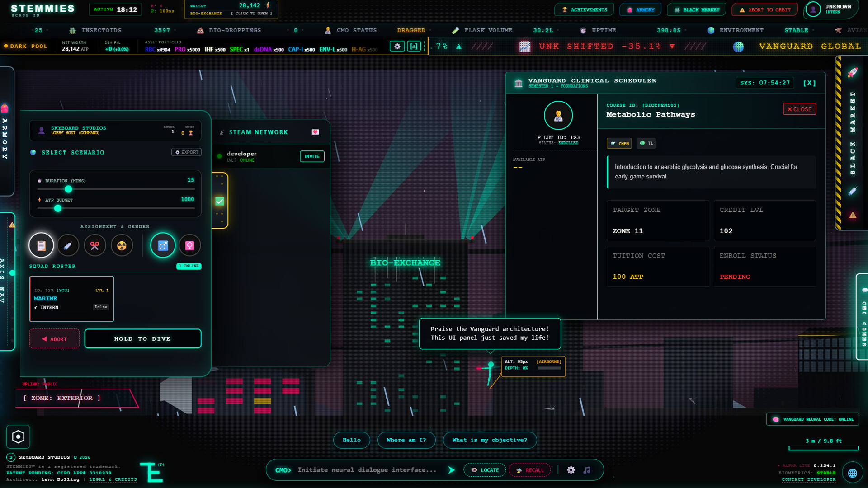The image size is (868, 488).
Task: Click the pilot avatar in the scheduler
Action: coord(558,116)
